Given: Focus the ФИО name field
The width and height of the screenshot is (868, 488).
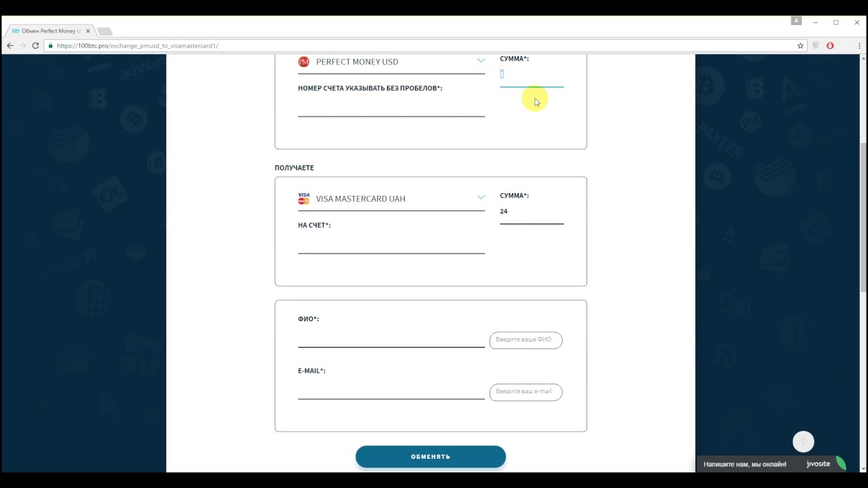Looking at the screenshot, I should pos(391,338).
